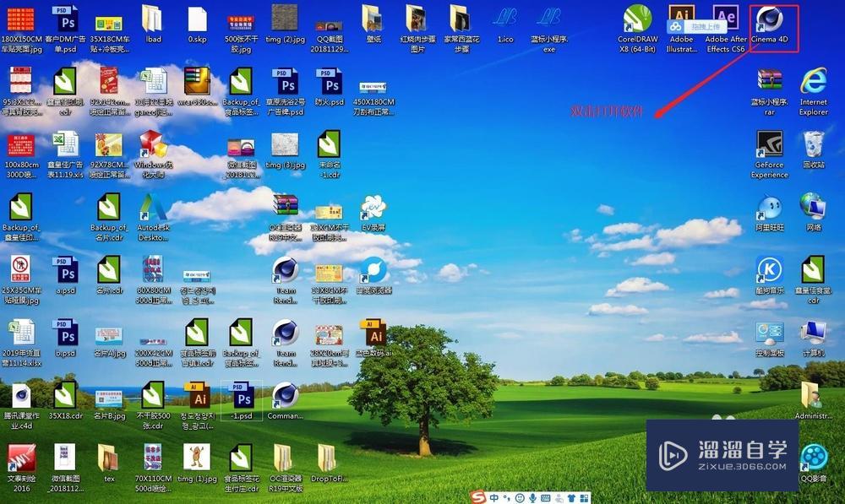
Task: Select the 2019年项目 xlsx spreadsheet file
Action: click(x=21, y=343)
